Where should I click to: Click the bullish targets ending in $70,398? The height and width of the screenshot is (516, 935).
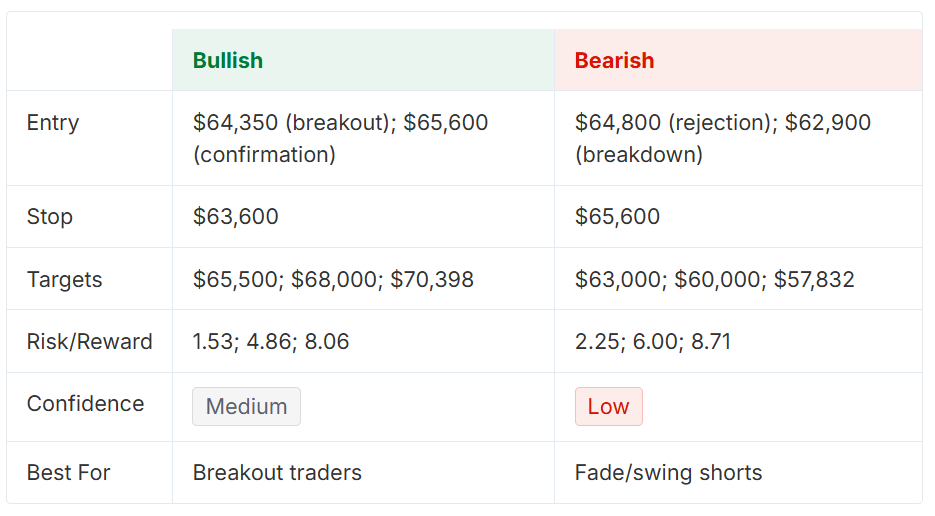pyautogui.click(x=333, y=279)
